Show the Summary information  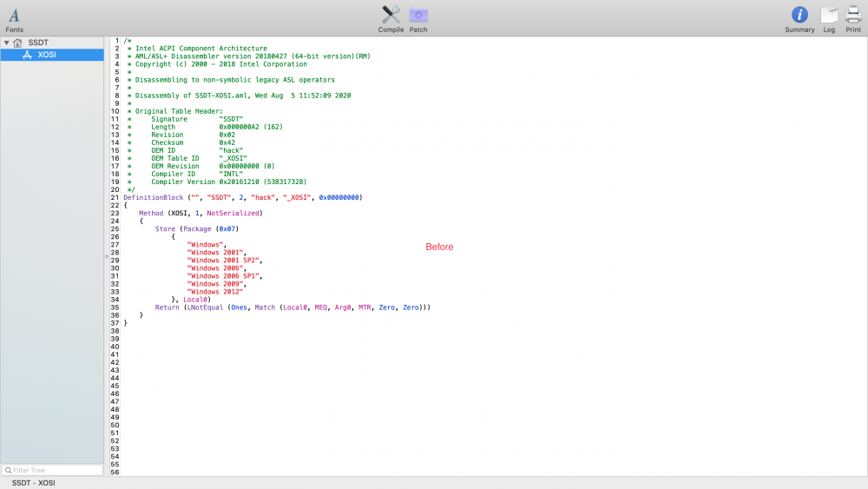pos(799,16)
